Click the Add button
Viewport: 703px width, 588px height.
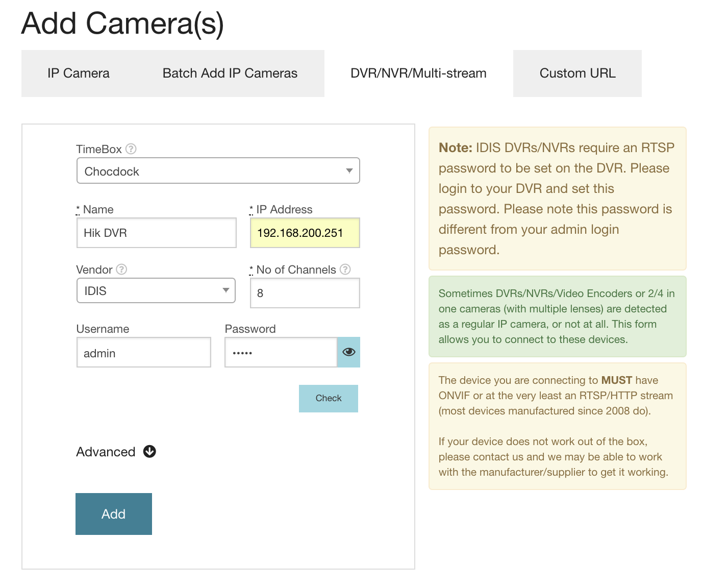[x=114, y=514]
